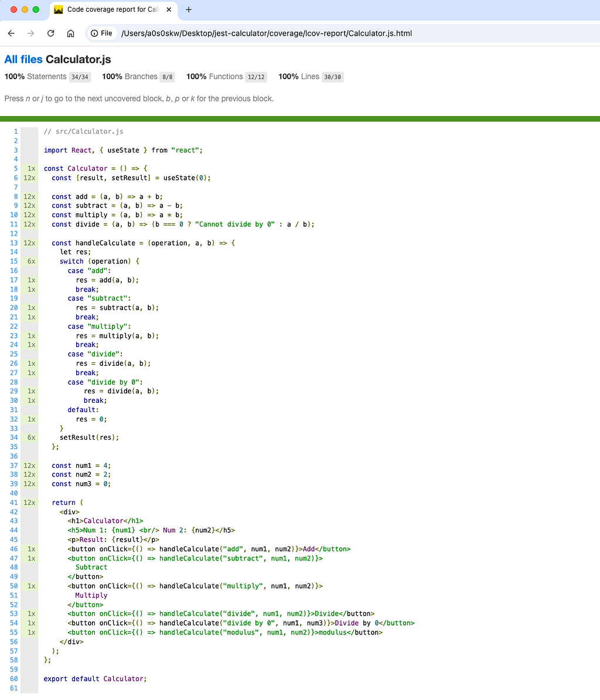Click the Calculator.js heading
The image size is (600, 700).
(x=79, y=59)
